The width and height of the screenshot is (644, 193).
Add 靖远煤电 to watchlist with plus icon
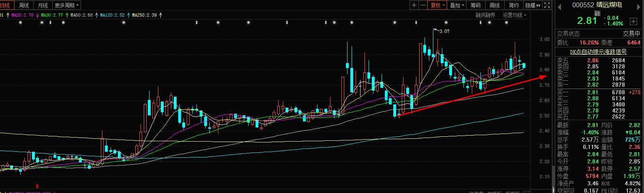pyautogui.click(x=633, y=21)
